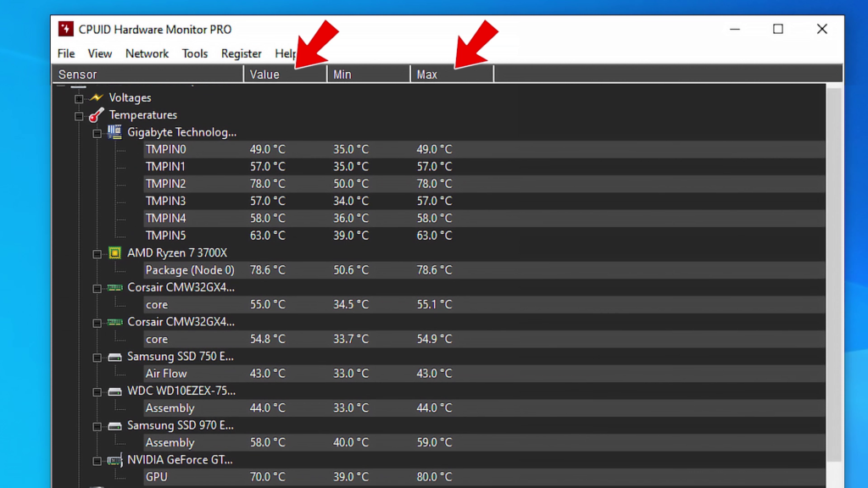Select the TMPIN1 sensor row
This screenshot has height=488, width=868.
click(484, 167)
